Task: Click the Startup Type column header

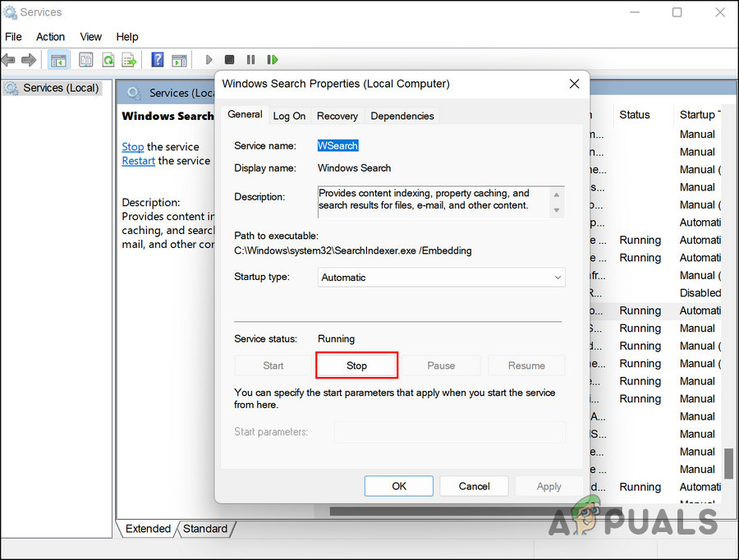Action: click(700, 115)
